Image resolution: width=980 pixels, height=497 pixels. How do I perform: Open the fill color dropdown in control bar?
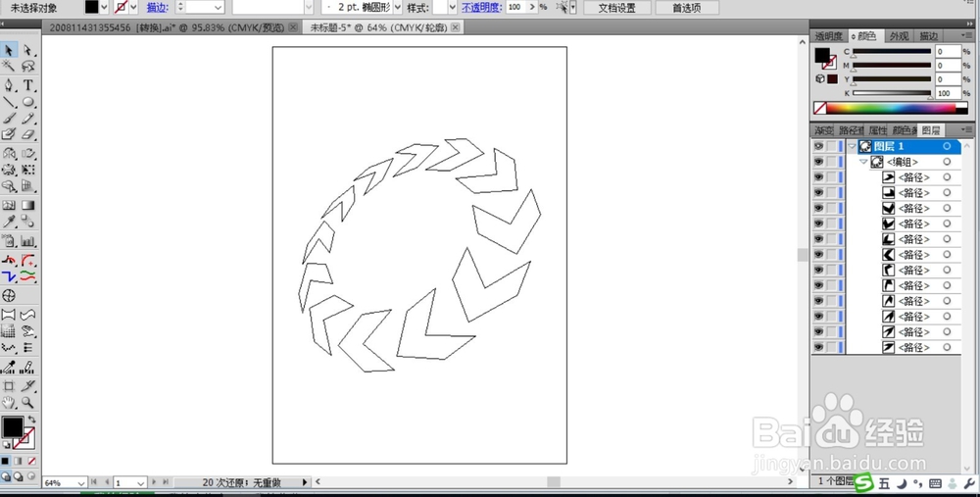point(104,7)
